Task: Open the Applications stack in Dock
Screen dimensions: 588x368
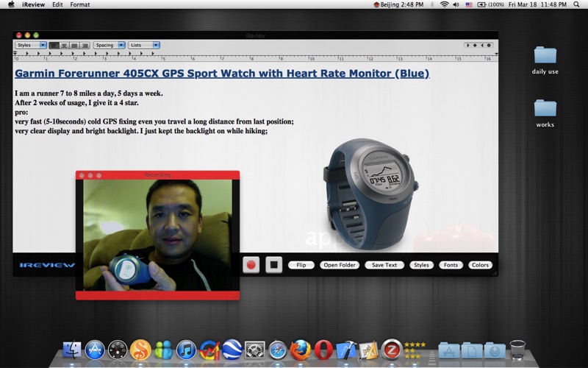Action: click(x=449, y=350)
